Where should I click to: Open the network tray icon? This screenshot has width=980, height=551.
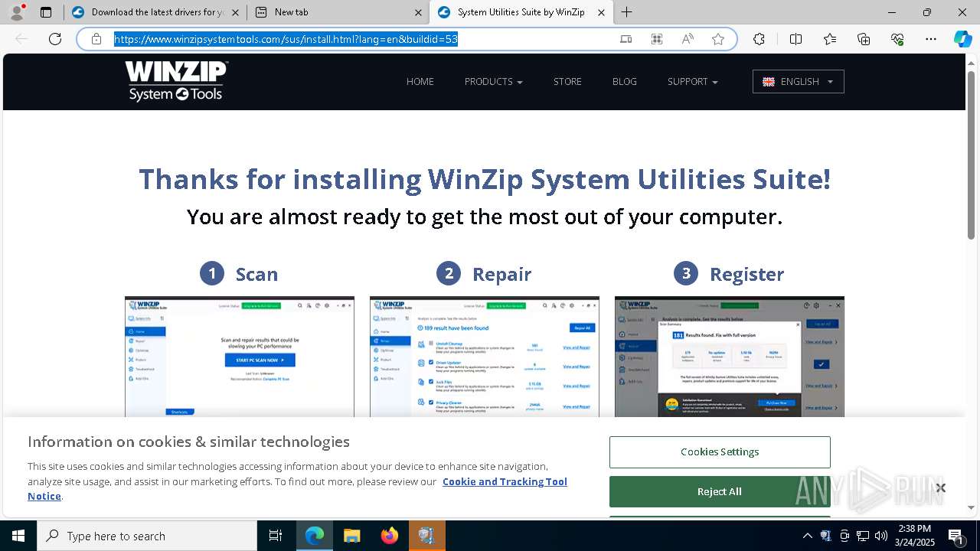click(863, 536)
